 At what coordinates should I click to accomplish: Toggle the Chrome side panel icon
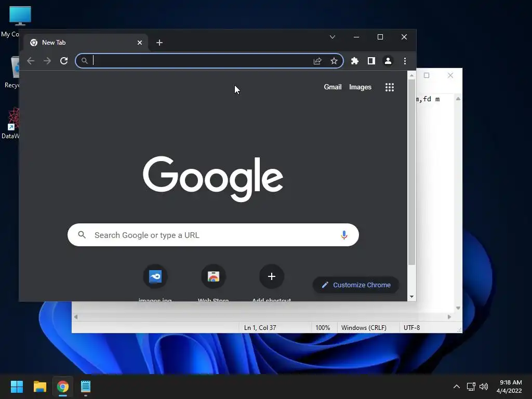point(371,61)
